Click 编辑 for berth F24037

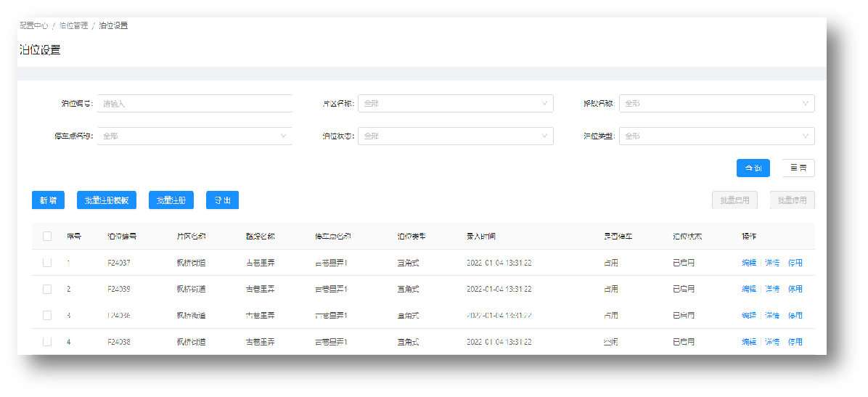[x=749, y=263]
